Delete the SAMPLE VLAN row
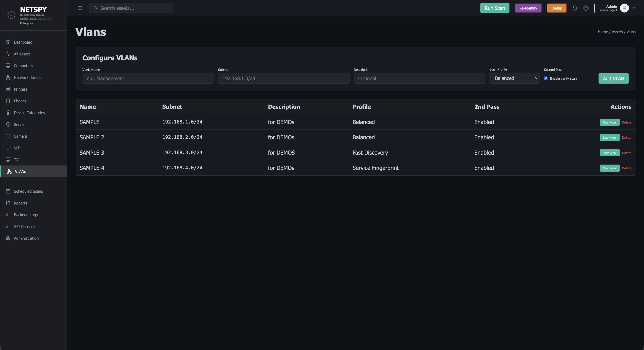This screenshot has height=350, width=644. click(626, 122)
